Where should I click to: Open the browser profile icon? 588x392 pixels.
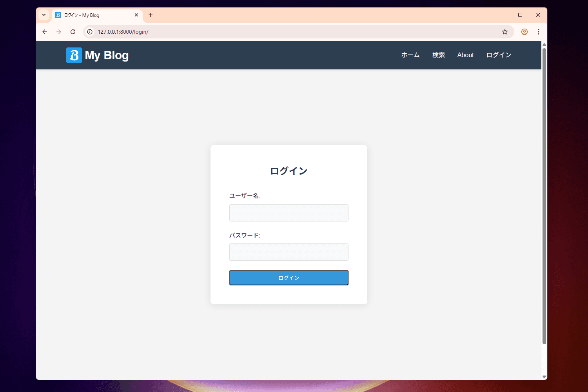(524, 32)
